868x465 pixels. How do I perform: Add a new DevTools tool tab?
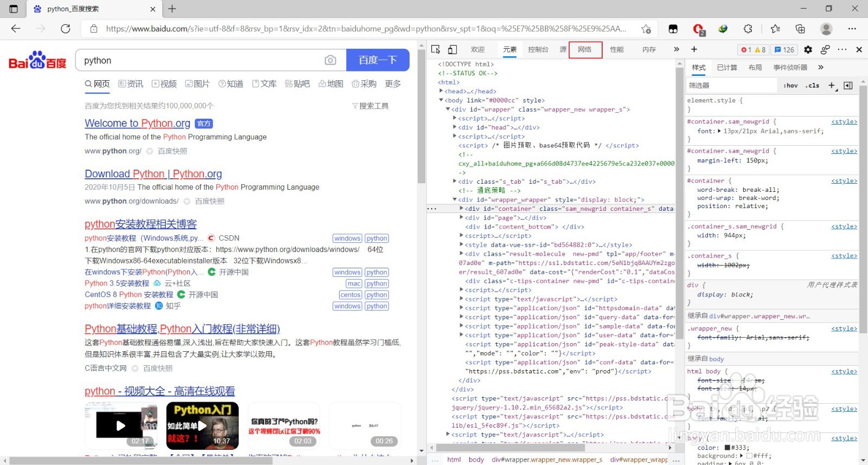coord(694,49)
